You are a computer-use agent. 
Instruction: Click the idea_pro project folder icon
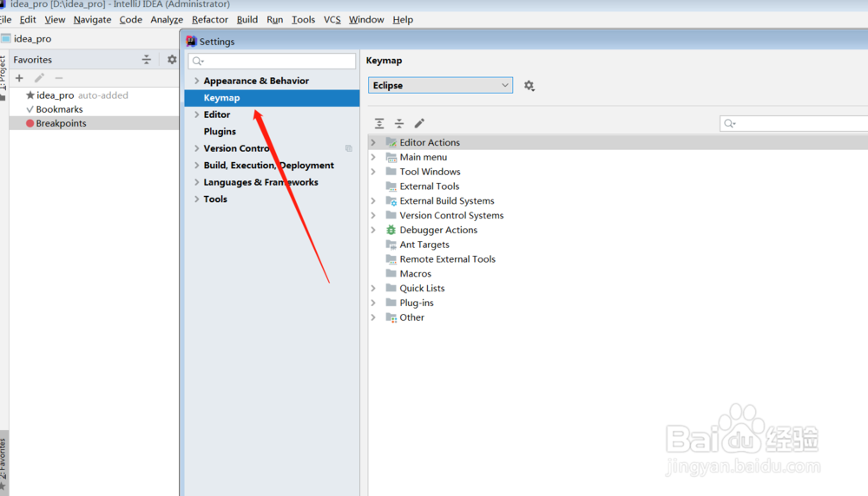5,39
